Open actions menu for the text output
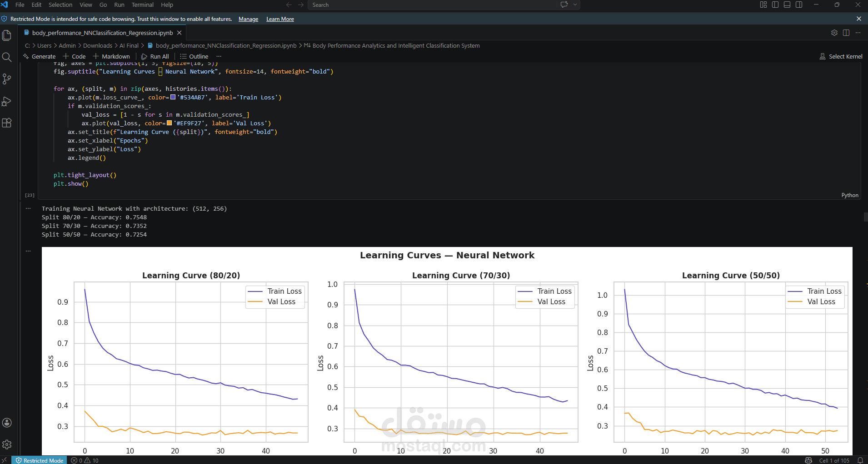Screen dimensions: 868x464 (28, 208)
